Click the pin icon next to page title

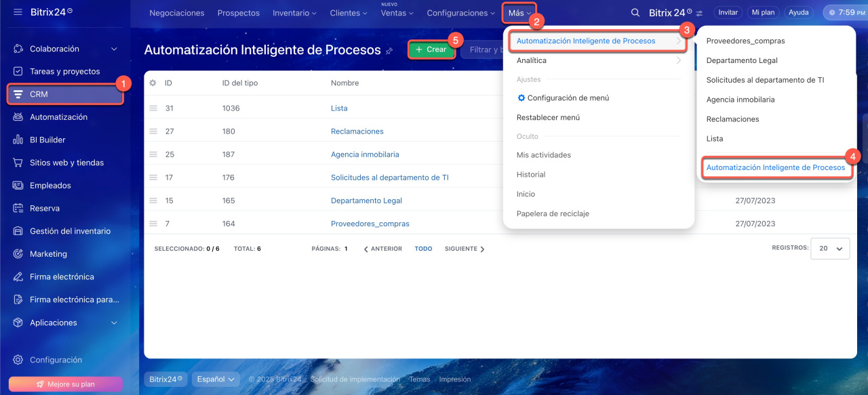(389, 51)
